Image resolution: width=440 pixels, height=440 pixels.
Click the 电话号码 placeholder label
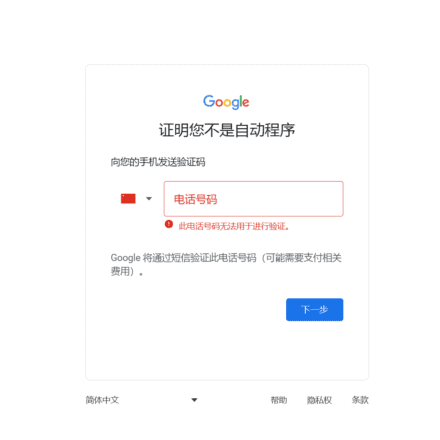click(x=195, y=199)
